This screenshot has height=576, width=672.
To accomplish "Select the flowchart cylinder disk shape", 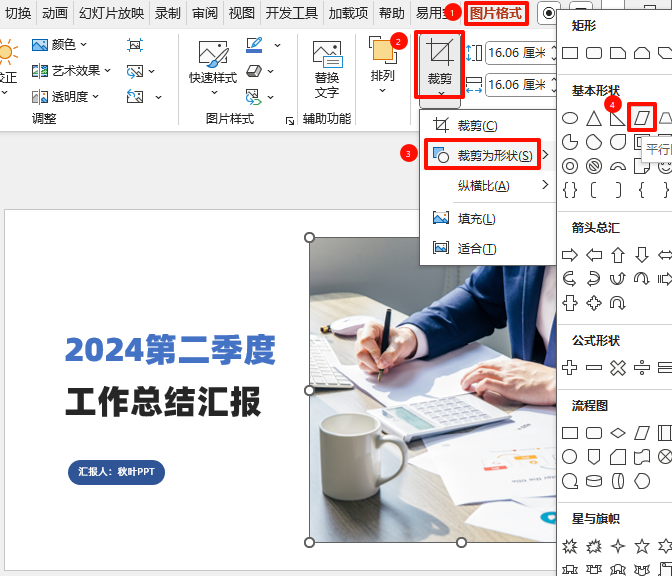I will point(594,481).
